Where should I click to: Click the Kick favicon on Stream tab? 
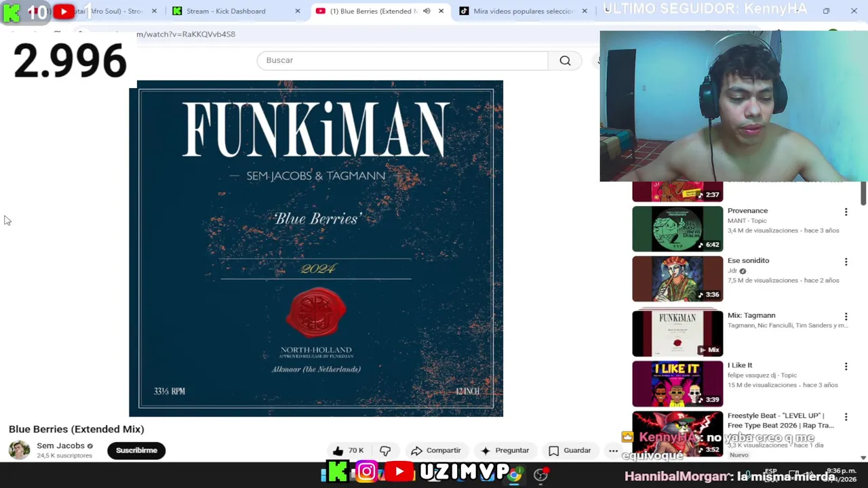pos(177,11)
